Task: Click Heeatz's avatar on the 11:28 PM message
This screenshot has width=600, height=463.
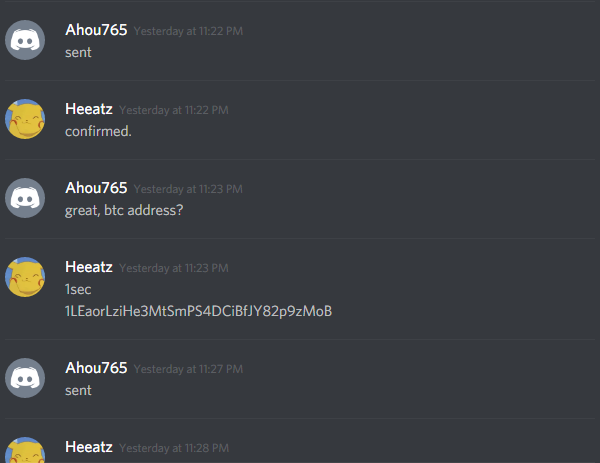Action: [x=25, y=450]
